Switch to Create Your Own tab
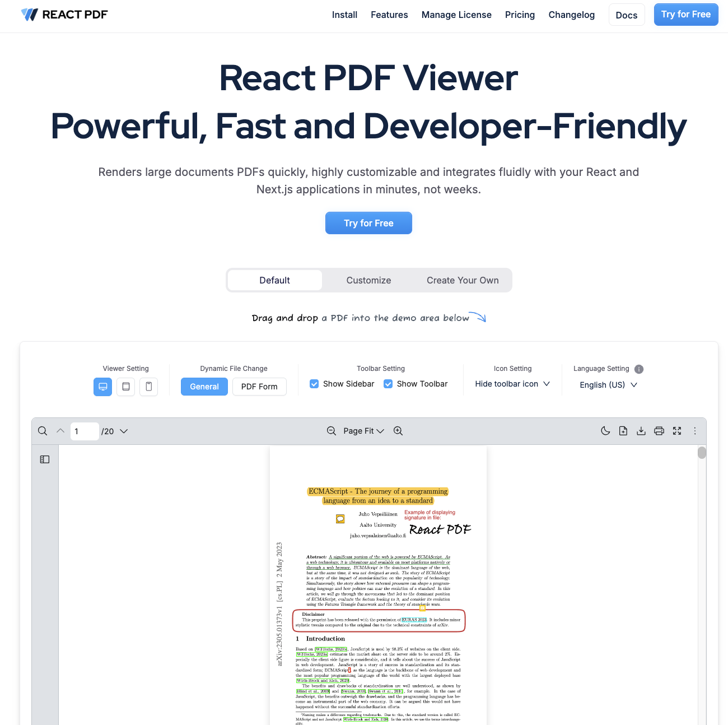 point(463,280)
